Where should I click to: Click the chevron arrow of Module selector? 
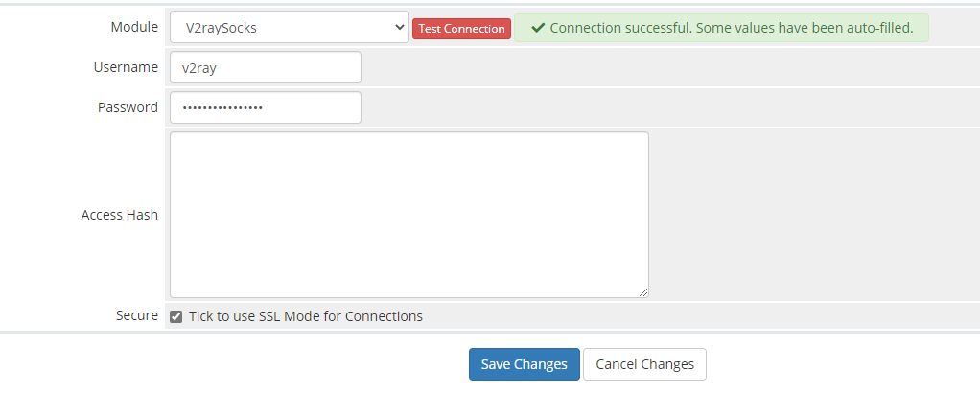(400, 28)
